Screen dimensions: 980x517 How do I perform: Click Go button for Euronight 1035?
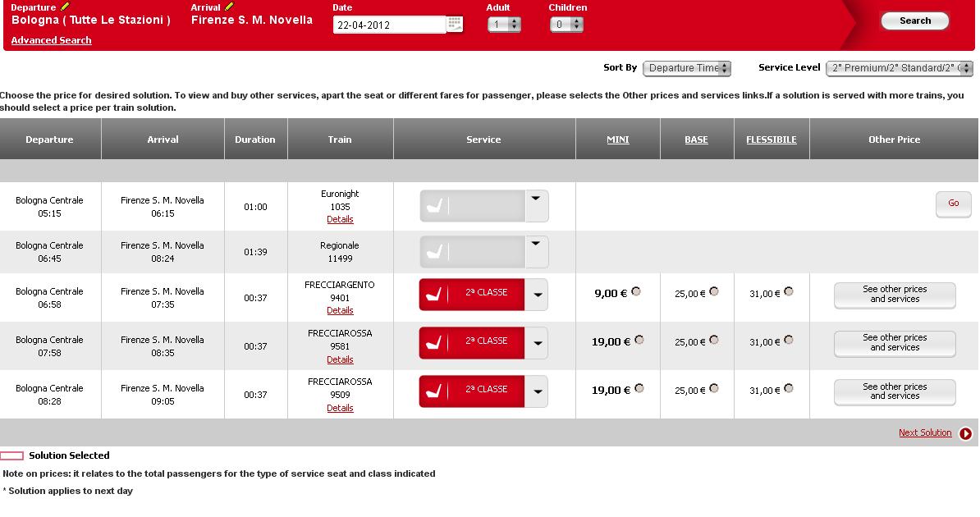953,204
